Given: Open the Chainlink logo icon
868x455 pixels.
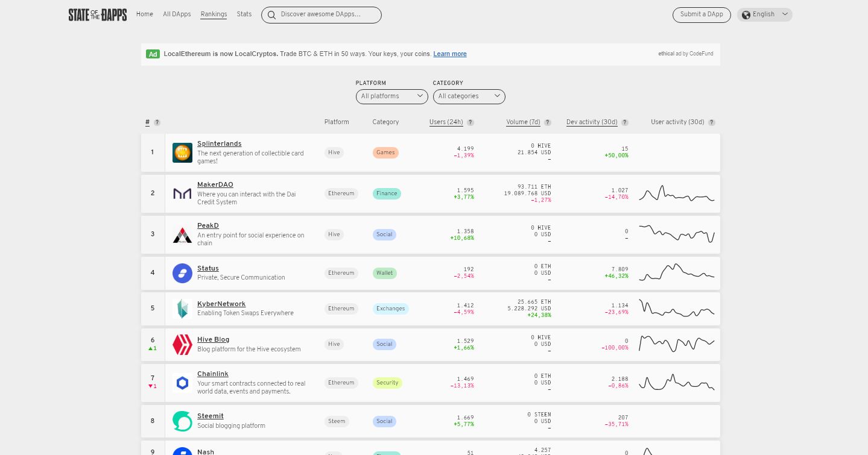Looking at the screenshot, I should 182,383.
